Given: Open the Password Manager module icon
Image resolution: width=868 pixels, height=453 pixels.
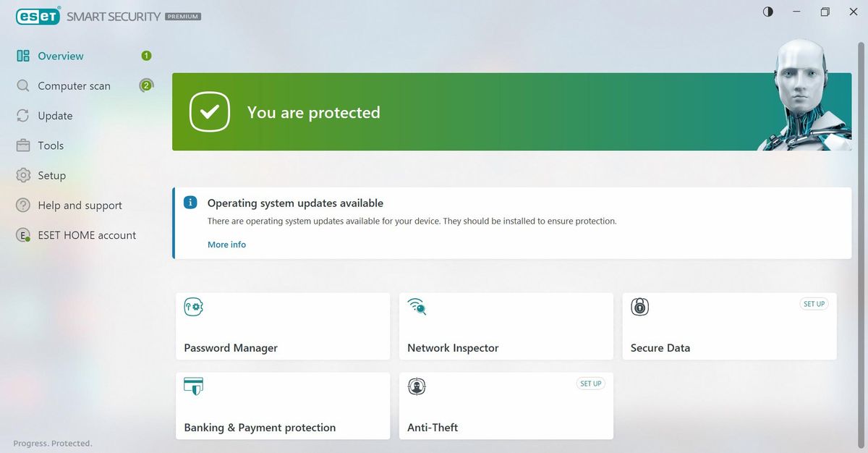Looking at the screenshot, I should click(x=192, y=306).
